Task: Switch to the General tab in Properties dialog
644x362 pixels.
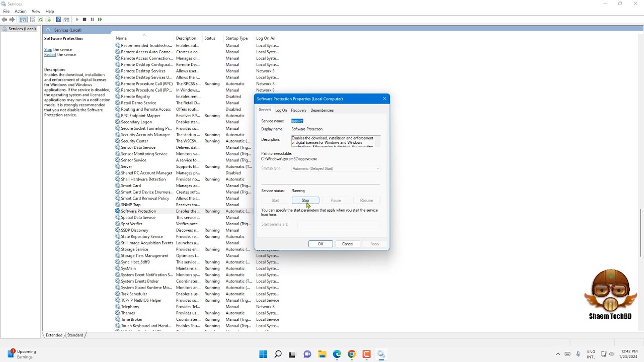Action: [x=265, y=110]
